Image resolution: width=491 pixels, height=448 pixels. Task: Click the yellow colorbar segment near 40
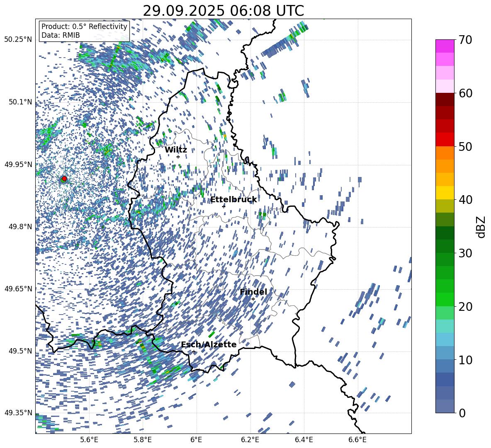(x=445, y=193)
